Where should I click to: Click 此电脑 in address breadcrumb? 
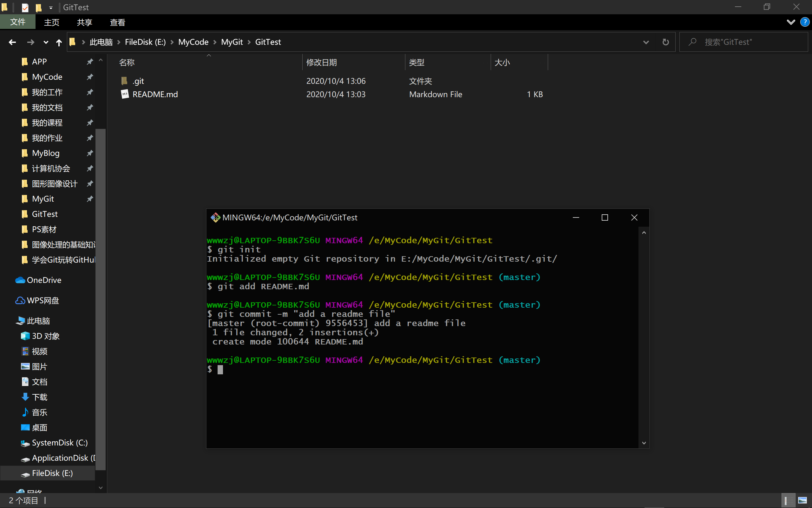click(x=101, y=42)
